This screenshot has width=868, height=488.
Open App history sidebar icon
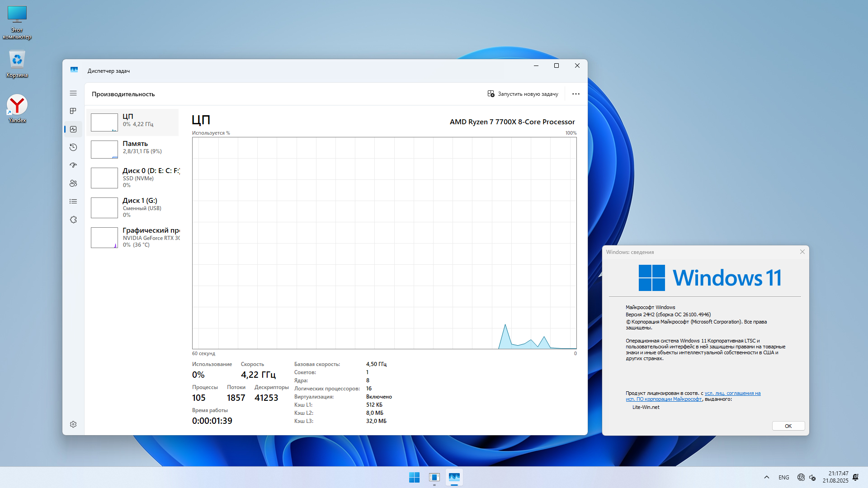point(73,147)
